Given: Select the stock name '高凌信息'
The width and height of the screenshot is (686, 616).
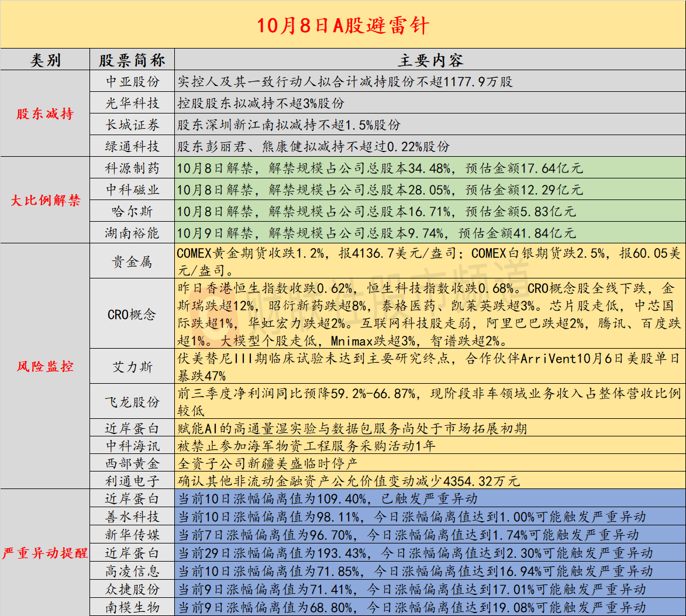Looking at the screenshot, I should [132, 571].
